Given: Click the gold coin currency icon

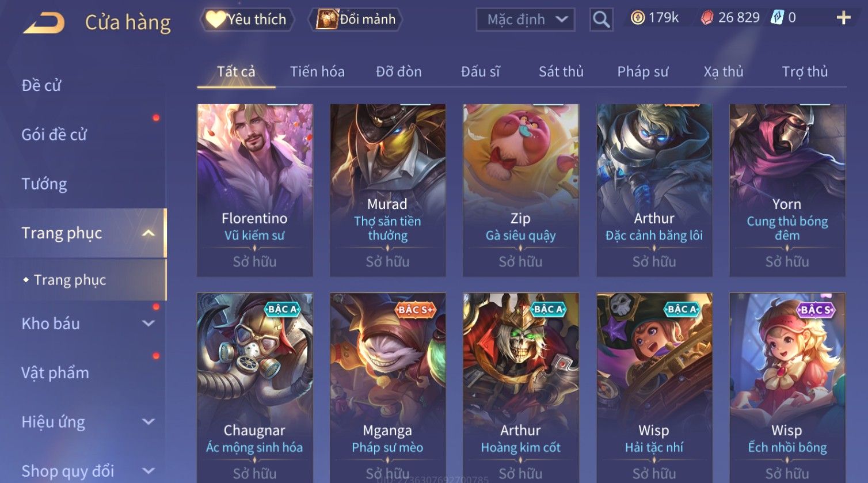Looking at the screenshot, I should 637,18.
